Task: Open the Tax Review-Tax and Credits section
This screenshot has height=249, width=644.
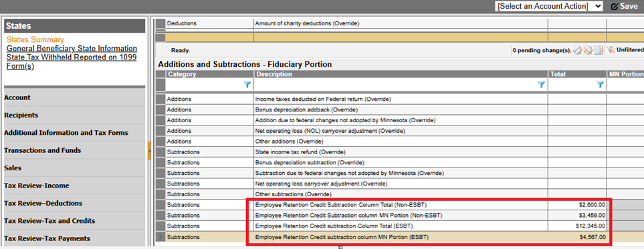Action: 74,221
